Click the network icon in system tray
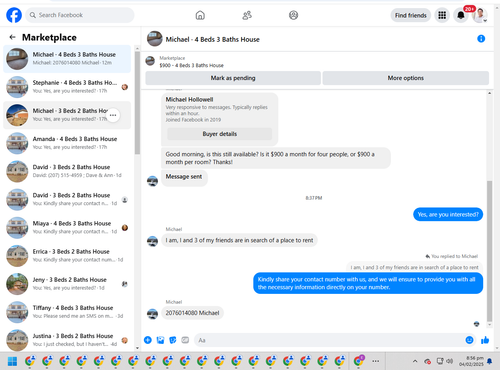Screen dimensions: 500x370 click(x=440, y=361)
